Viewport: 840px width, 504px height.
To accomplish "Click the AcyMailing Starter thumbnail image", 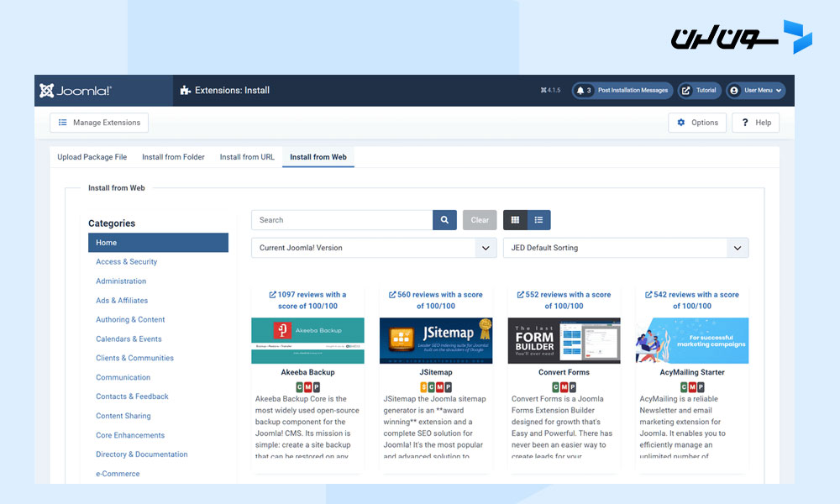I will (x=691, y=341).
